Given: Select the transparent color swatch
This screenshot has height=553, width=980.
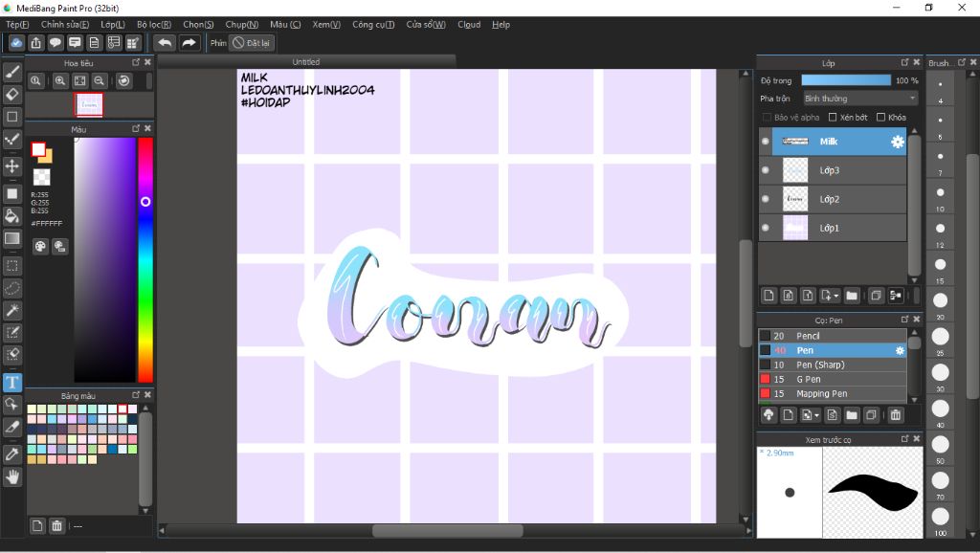Looking at the screenshot, I should click(42, 177).
